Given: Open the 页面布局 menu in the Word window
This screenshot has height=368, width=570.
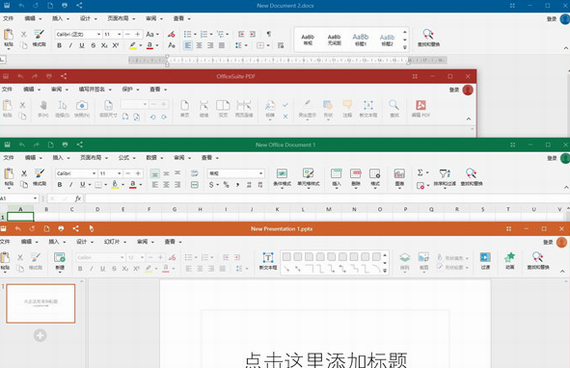Looking at the screenshot, I should 121,18.
